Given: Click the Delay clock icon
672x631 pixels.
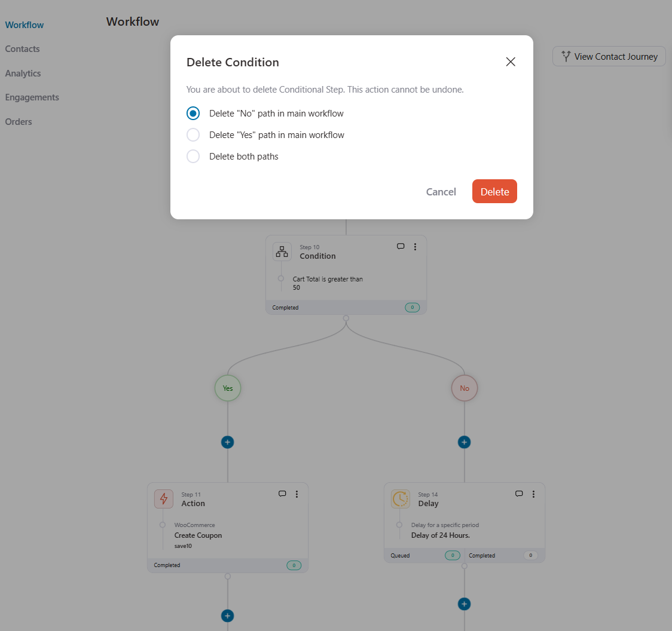Looking at the screenshot, I should [x=401, y=499].
